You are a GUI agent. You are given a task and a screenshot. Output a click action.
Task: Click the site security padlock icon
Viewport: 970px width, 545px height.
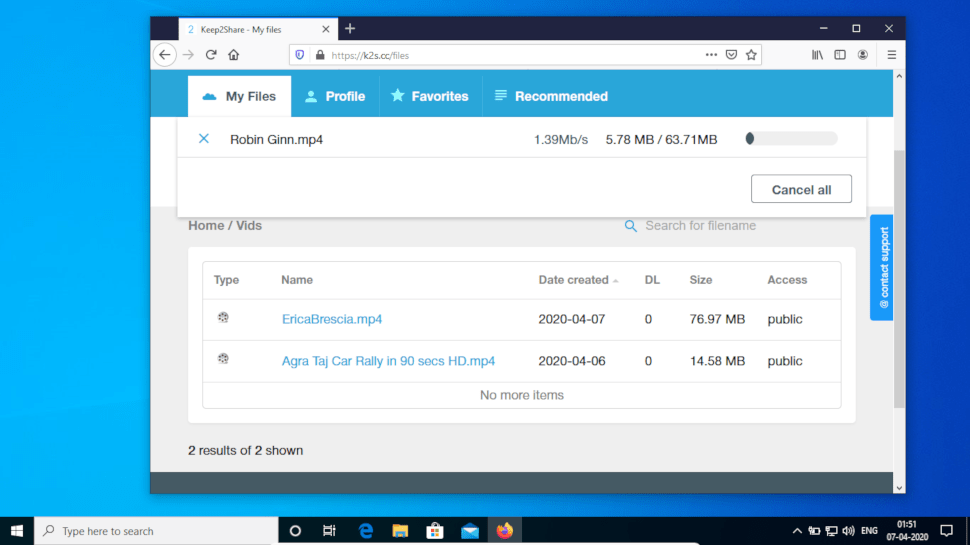click(x=320, y=55)
